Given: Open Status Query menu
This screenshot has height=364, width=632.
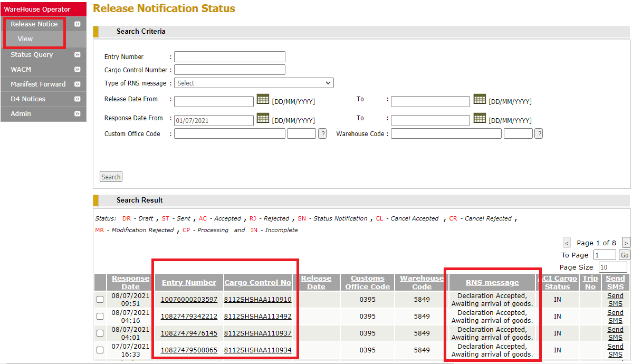Looking at the screenshot, I should coord(32,55).
